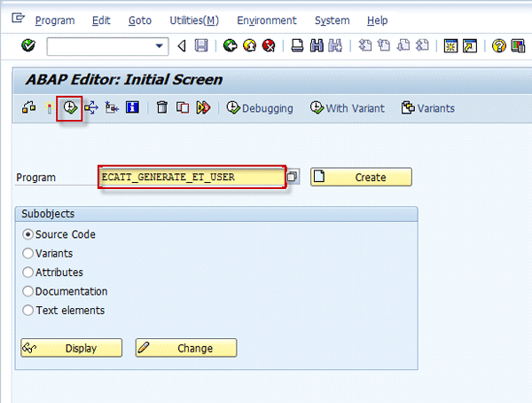Click the Create button
532x403 pixels.
[361, 177]
